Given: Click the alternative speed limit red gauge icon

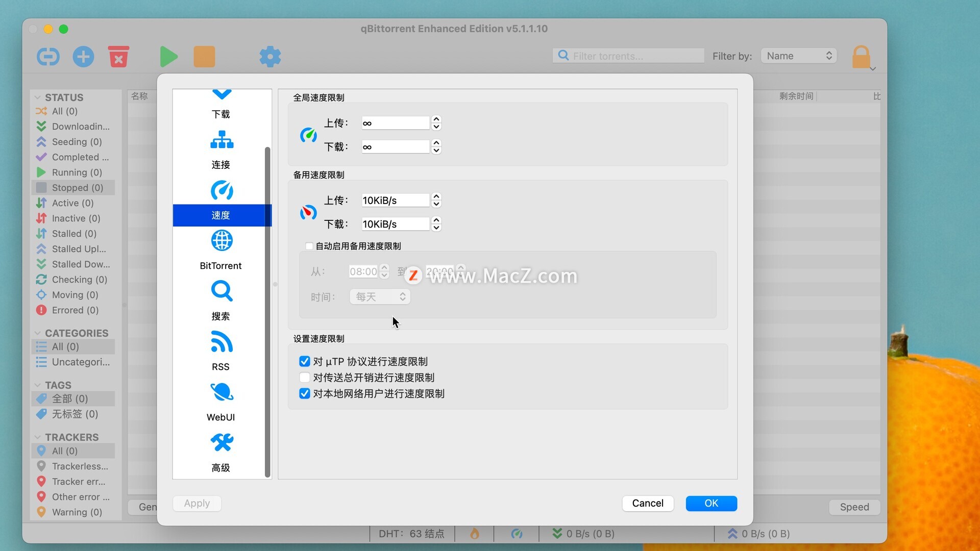Looking at the screenshot, I should 308,212.
